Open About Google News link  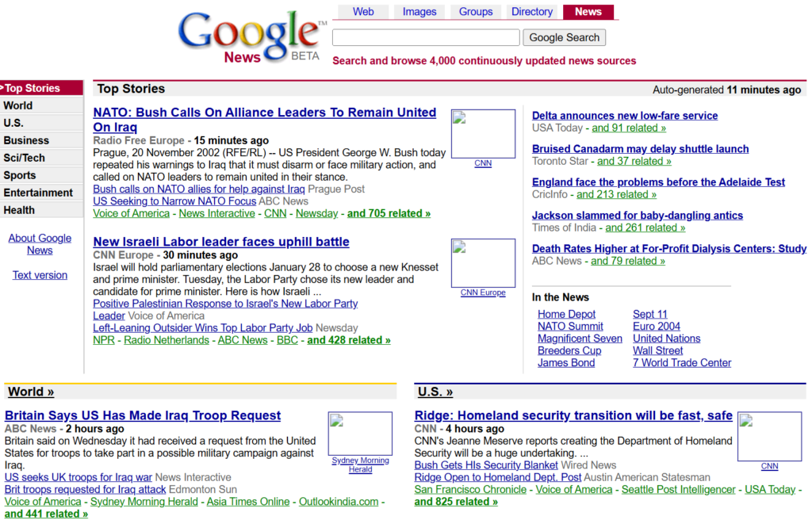40,244
